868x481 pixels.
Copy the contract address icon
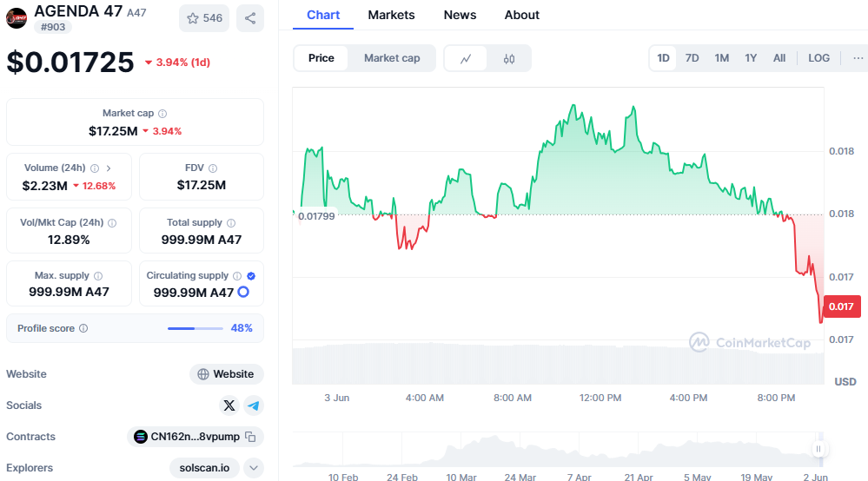pos(250,437)
